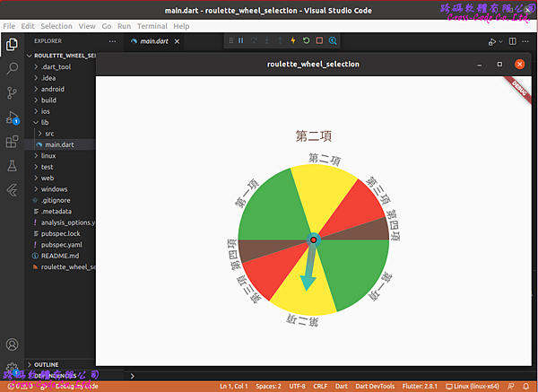
Task: Stop the debug session
Action: [x=319, y=41]
